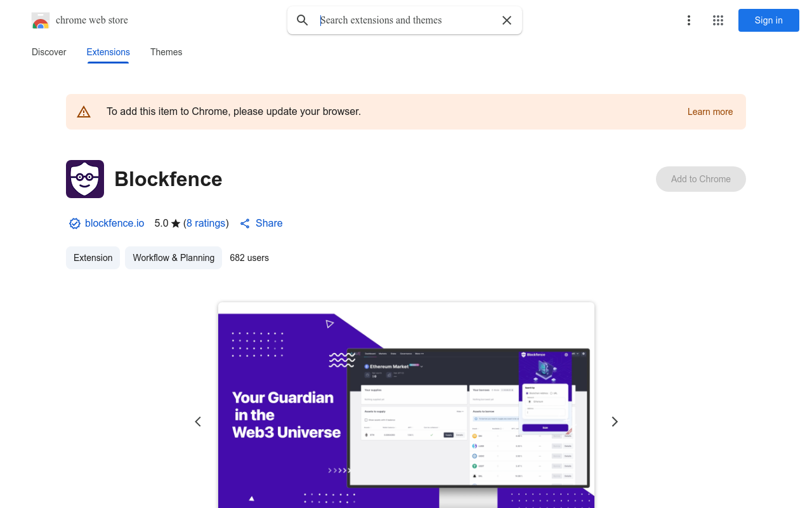The width and height of the screenshot is (812, 508).
Task: Click the rating star icon
Action: click(176, 224)
